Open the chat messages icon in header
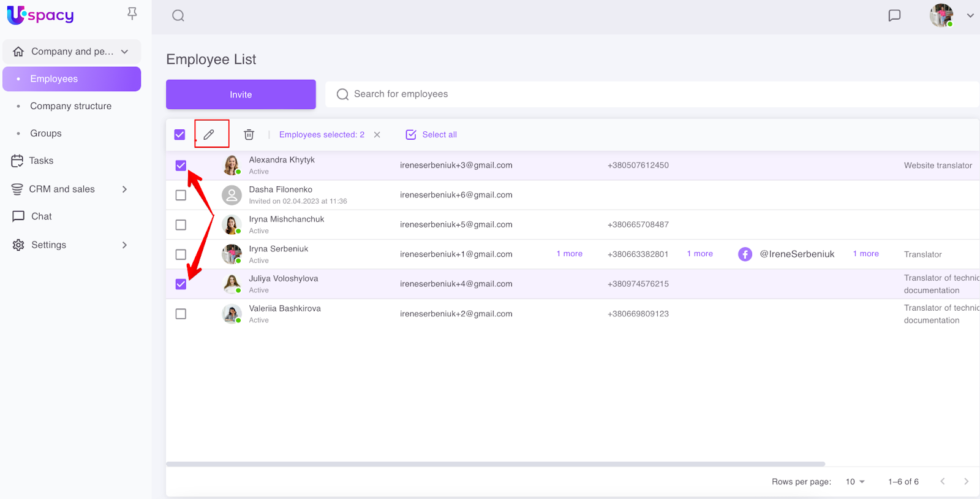980x499 pixels. tap(894, 16)
